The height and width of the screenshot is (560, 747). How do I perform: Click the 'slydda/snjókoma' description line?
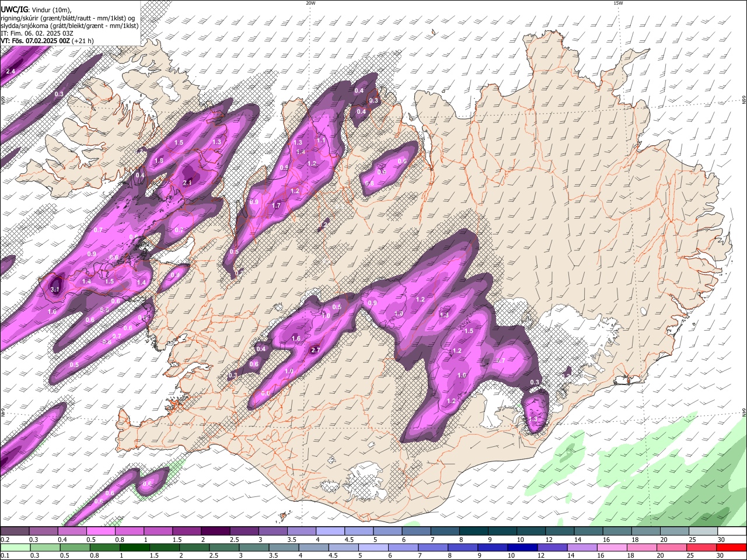[69, 26]
